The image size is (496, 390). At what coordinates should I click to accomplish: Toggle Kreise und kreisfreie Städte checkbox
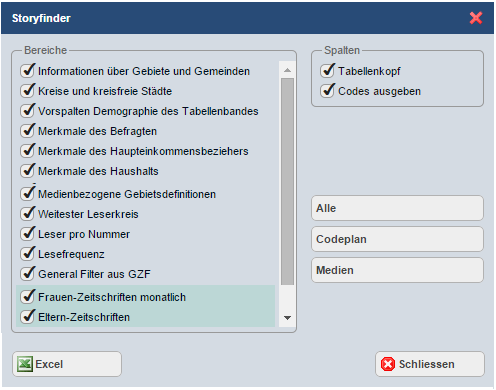click(27, 91)
